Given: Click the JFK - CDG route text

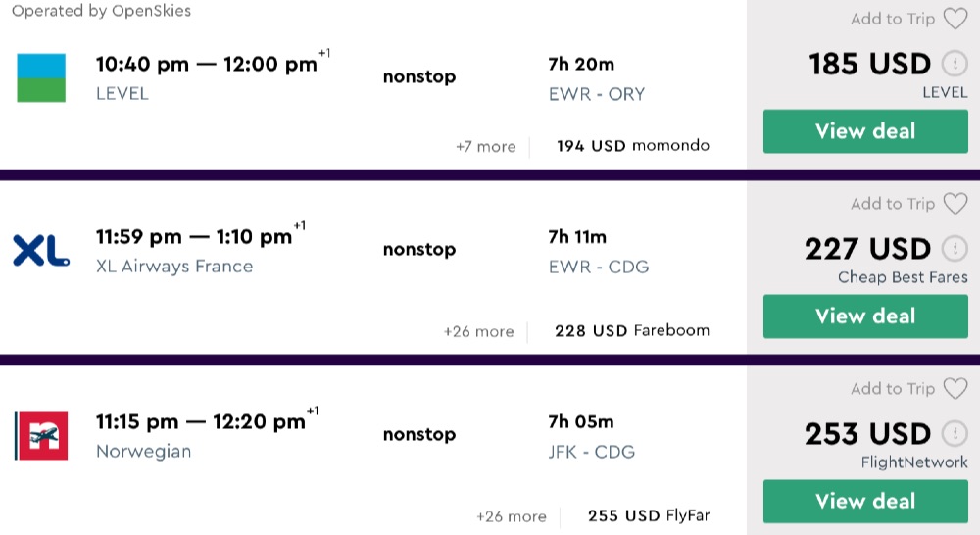Looking at the screenshot, I should pos(592,452).
